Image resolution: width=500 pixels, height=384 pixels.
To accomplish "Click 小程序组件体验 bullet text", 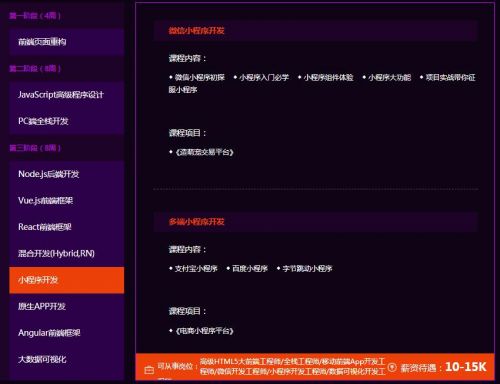I will 328,78.
